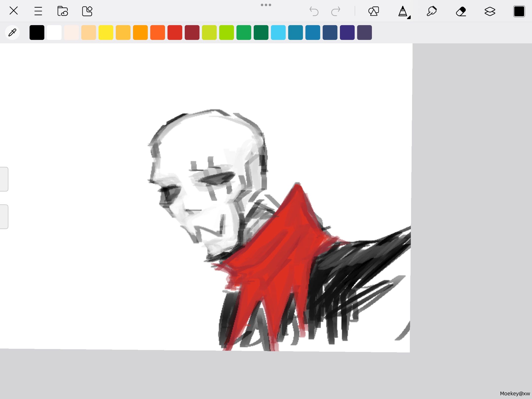The height and width of the screenshot is (399, 532).
Task: Select the smudge blender tool
Action: click(432, 11)
